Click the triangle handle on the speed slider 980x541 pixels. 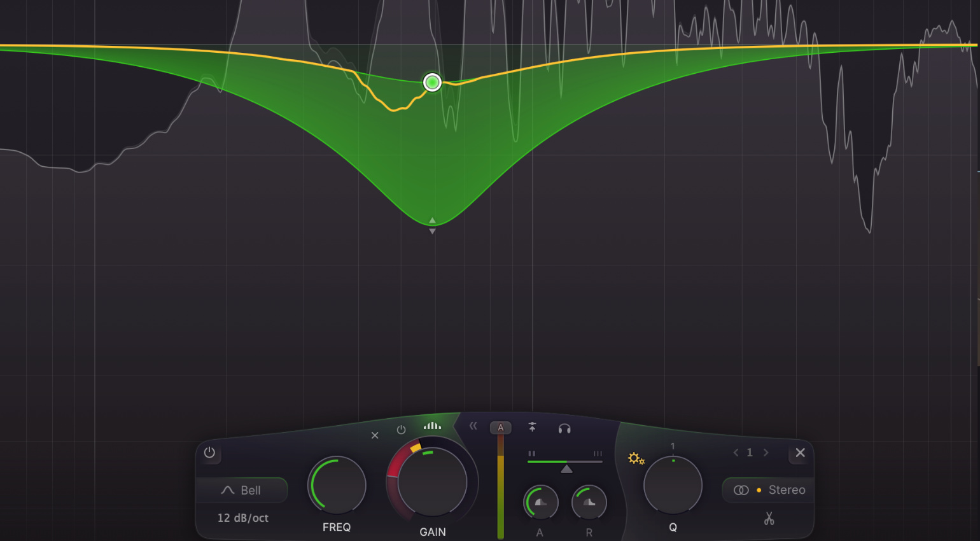click(566, 470)
